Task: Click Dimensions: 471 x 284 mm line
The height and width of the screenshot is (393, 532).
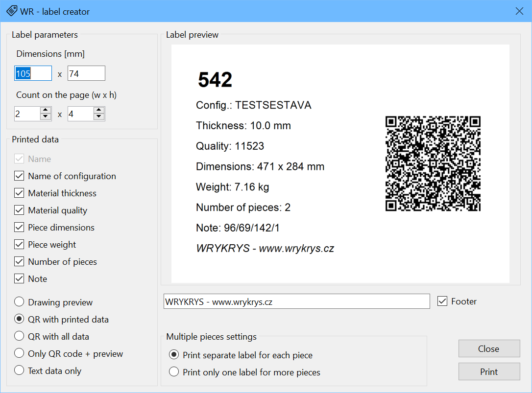Action: click(x=260, y=166)
